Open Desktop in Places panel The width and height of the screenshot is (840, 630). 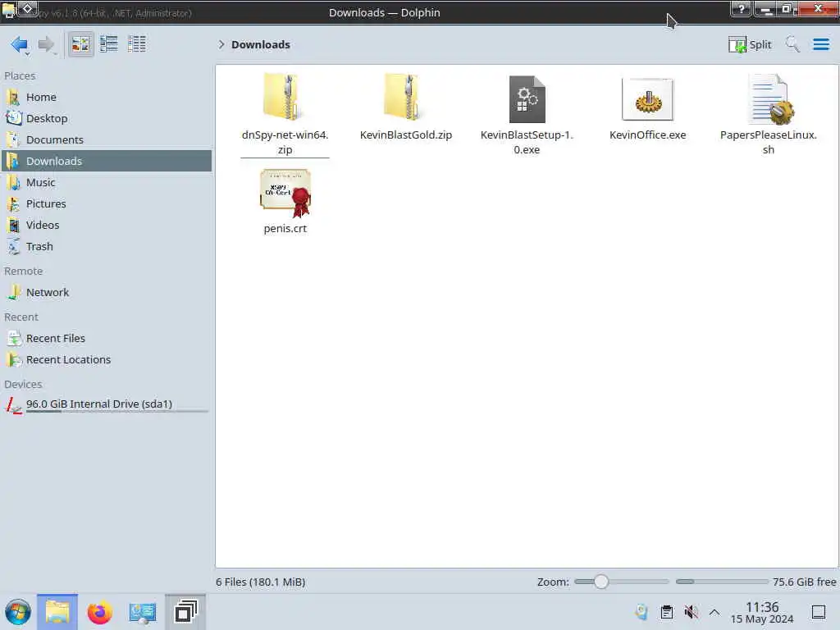click(107, 118)
